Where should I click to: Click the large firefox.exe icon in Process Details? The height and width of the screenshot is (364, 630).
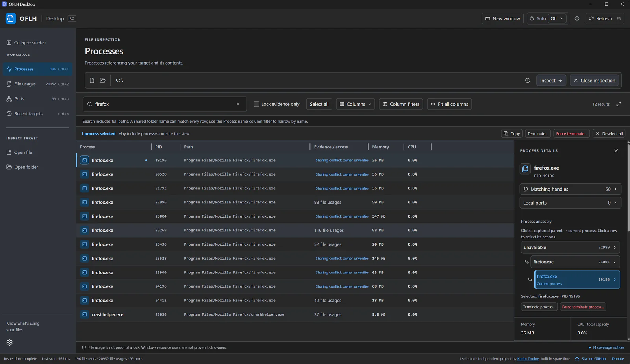pyautogui.click(x=525, y=169)
